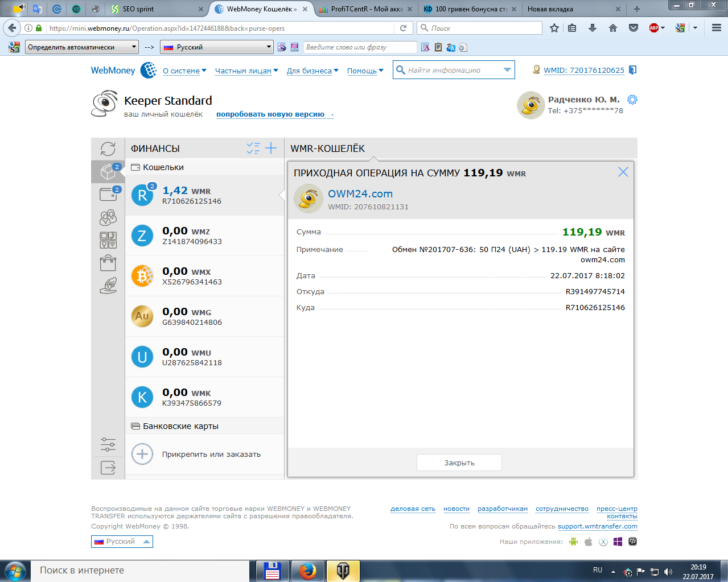728x582 pixels.
Task: Click the Firefox home icon
Action: pyautogui.click(x=613, y=28)
